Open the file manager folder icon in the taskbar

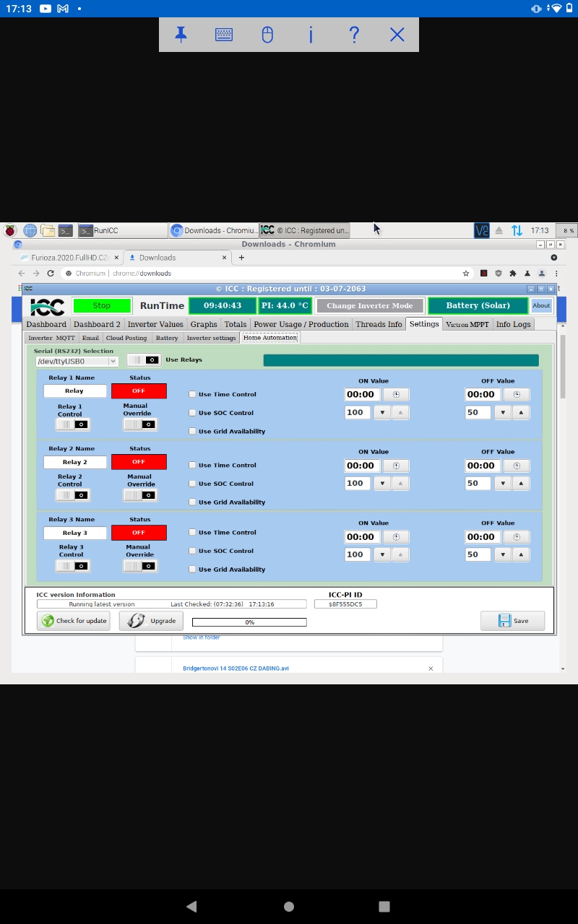tap(48, 230)
